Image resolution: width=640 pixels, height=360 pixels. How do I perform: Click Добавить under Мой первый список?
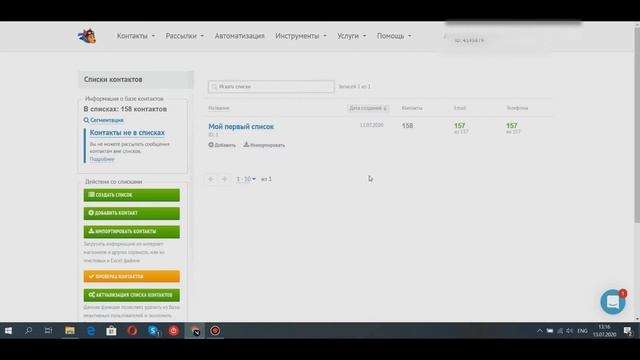222,145
